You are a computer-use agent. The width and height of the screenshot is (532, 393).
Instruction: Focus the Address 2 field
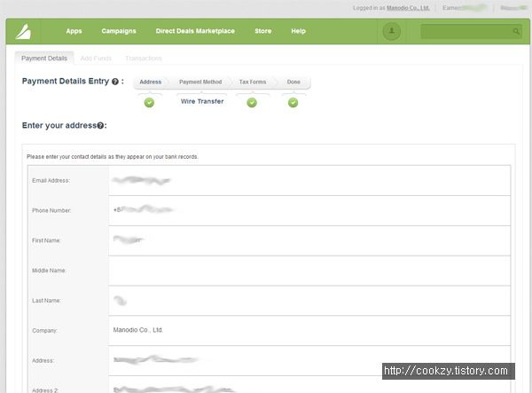click(x=309, y=385)
